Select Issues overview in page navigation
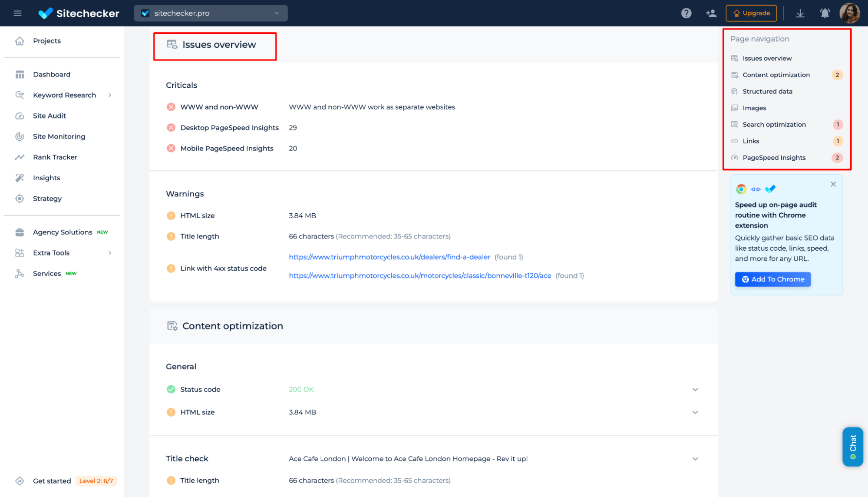Image resolution: width=868 pixels, height=497 pixels. [767, 58]
